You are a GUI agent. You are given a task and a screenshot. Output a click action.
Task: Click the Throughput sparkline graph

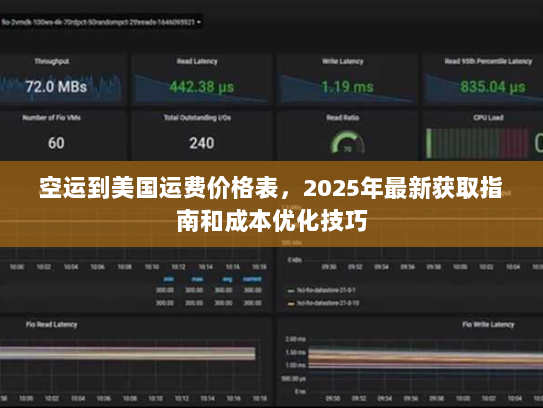[x=61, y=87]
